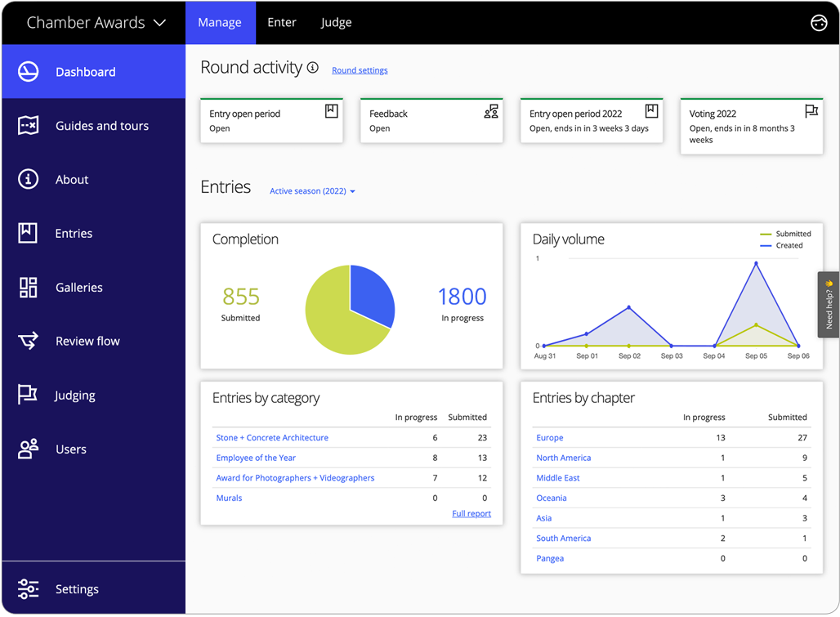Switch to the Judge tab
Image resolution: width=840 pixels, height=617 pixels.
pyautogui.click(x=336, y=22)
